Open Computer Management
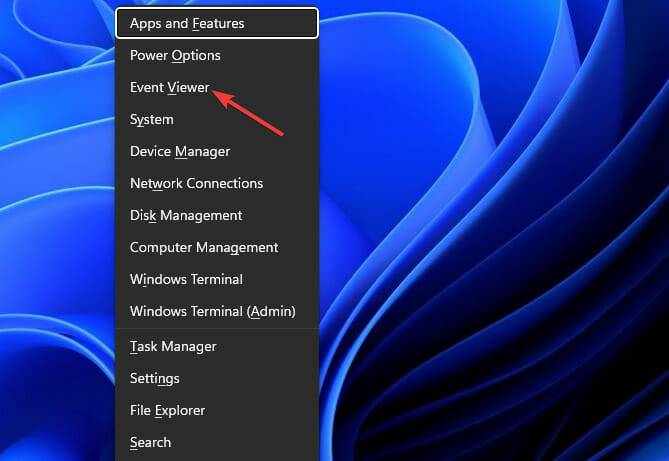 (x=217, y=248)
